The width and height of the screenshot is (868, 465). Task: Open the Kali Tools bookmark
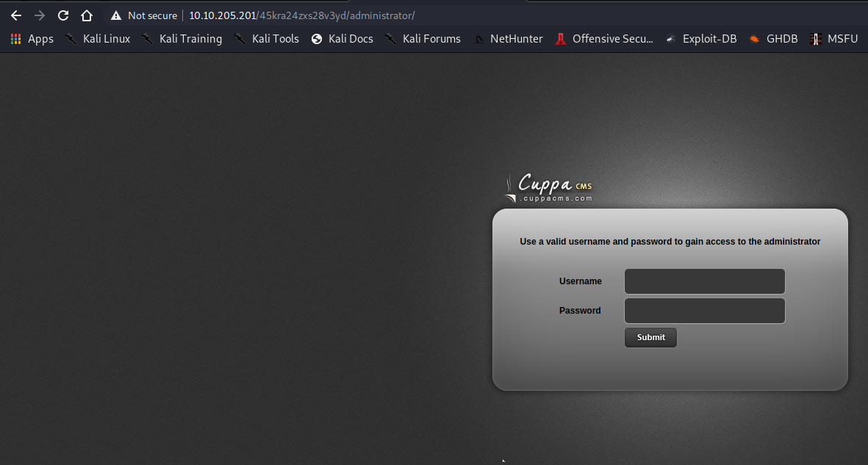(x=266, y=39)
